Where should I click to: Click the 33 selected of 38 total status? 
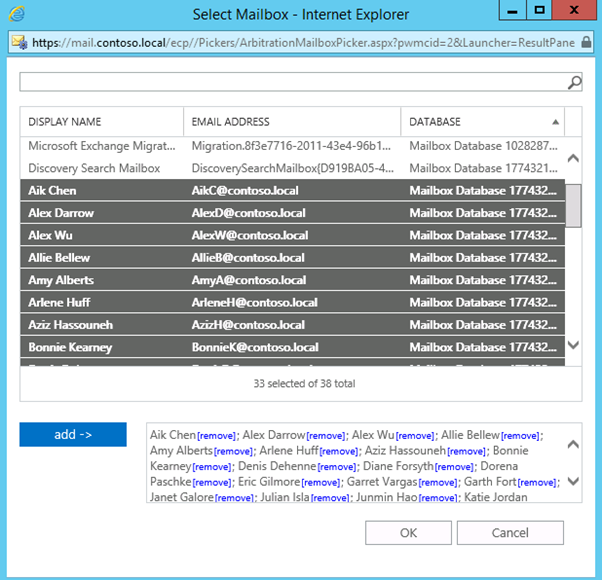[x=304, y=383]
